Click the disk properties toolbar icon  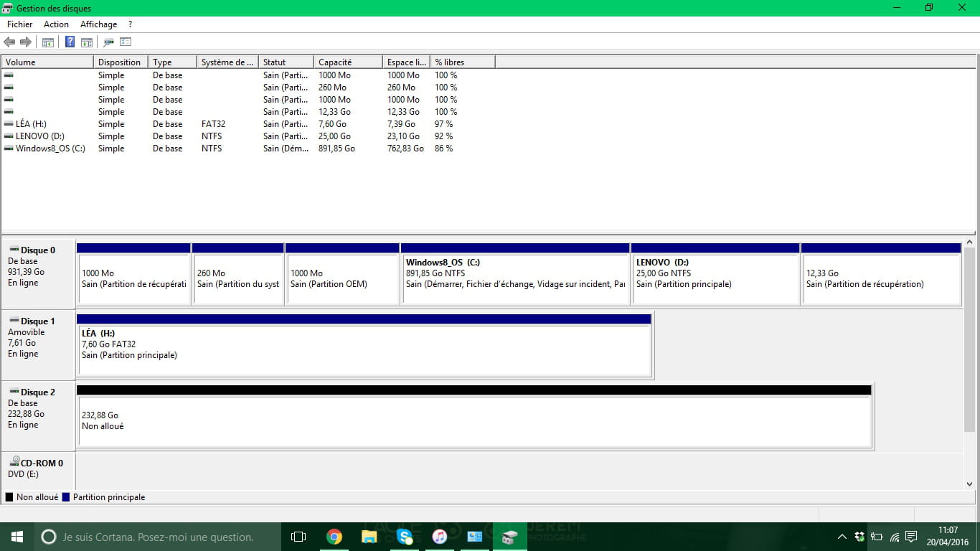pos(109,42)
